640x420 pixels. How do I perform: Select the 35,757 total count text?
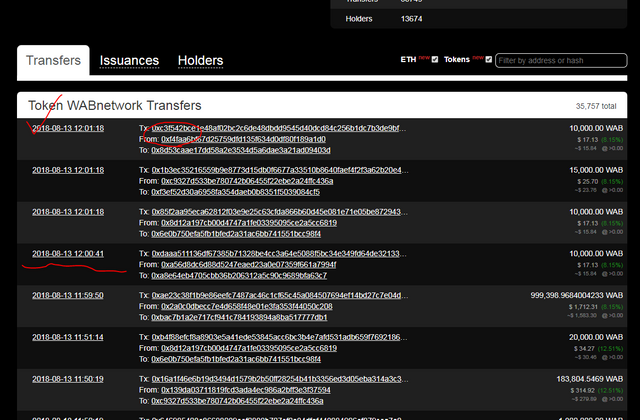click(x=596, y=106)
